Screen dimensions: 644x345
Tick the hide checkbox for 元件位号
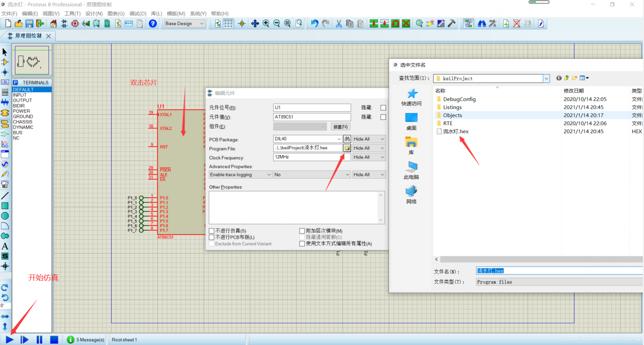click(383, 108)
